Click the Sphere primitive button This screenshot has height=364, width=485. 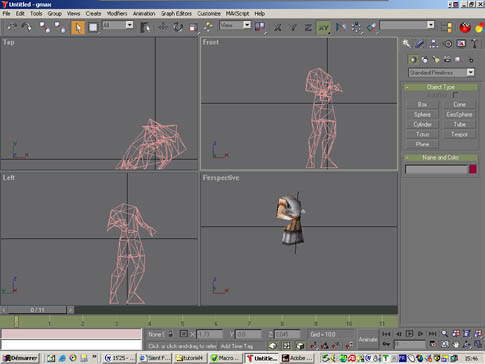pyautogui.click(x=422, y=114)
